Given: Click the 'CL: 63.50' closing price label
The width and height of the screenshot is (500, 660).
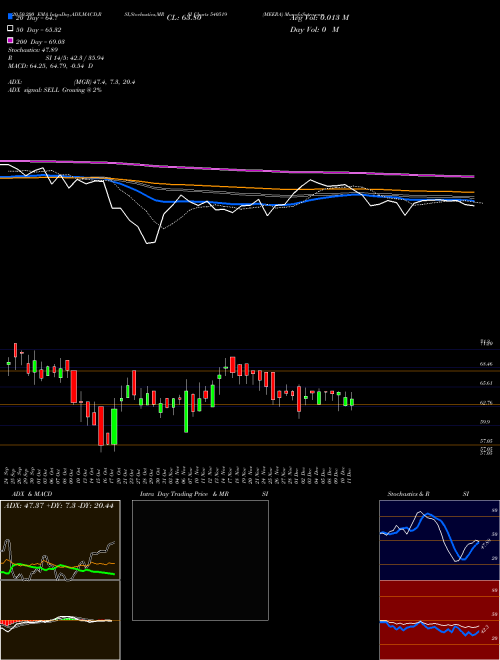Looking at the screenshot, I should [184, 18].
